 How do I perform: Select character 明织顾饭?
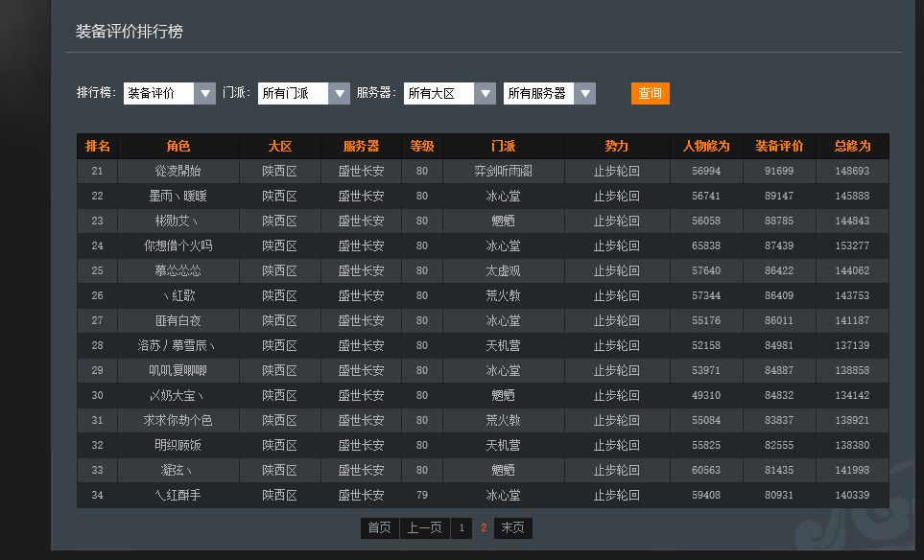click(x=178, y=445)
